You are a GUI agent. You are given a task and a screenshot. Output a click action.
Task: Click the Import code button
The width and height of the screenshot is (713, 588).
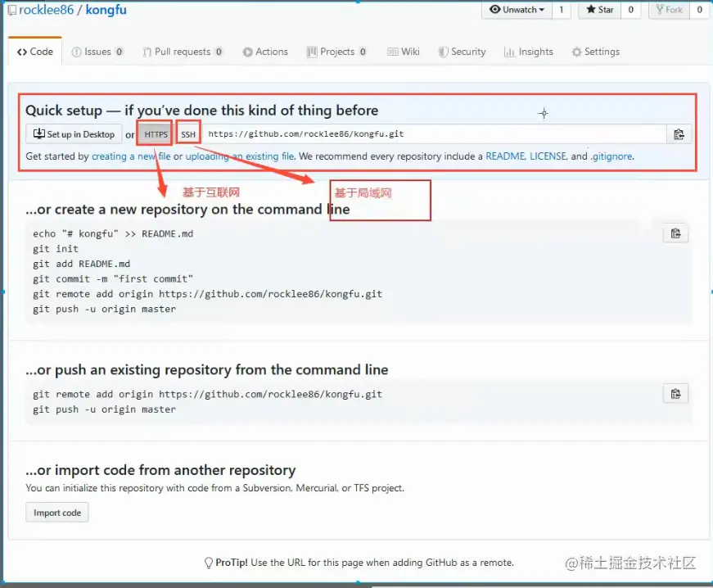click(x=56, y=512)
